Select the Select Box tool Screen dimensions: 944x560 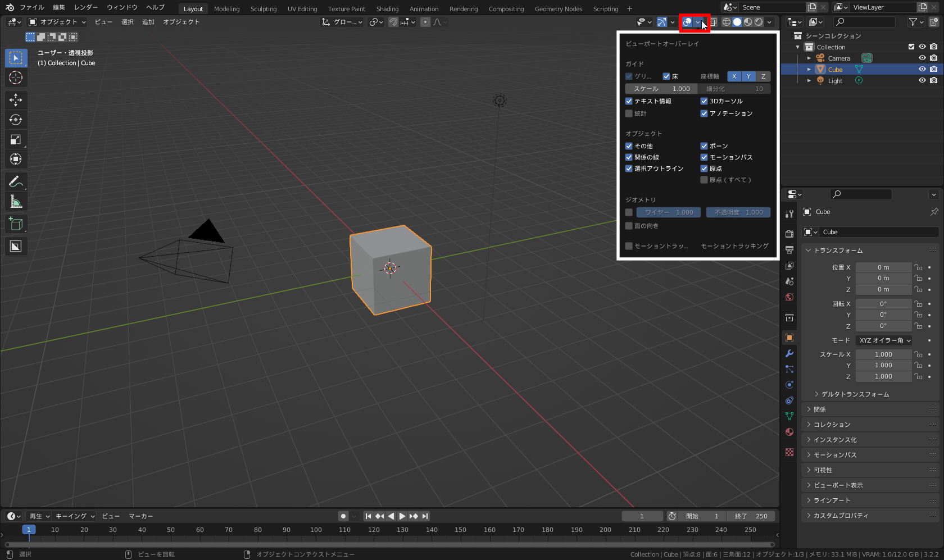16,58
